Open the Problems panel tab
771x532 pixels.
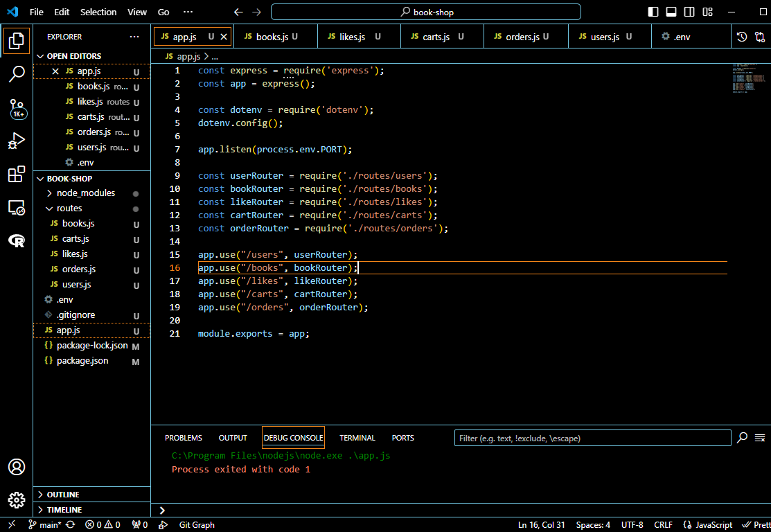pos(184,438)
